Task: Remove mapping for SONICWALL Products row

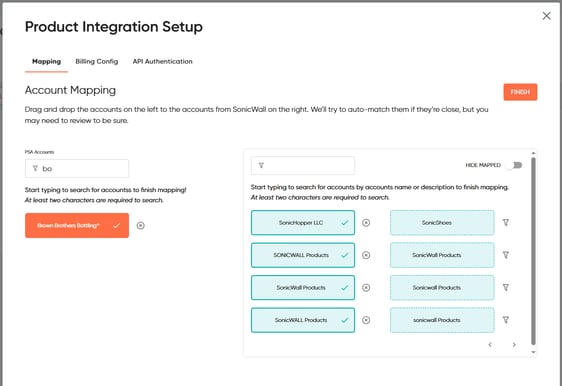Action: click(x=366, y=255)
